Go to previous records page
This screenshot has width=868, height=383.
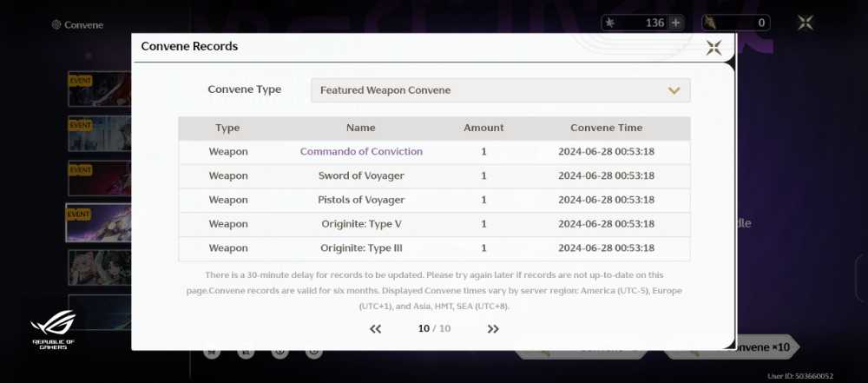click(375, 328)
